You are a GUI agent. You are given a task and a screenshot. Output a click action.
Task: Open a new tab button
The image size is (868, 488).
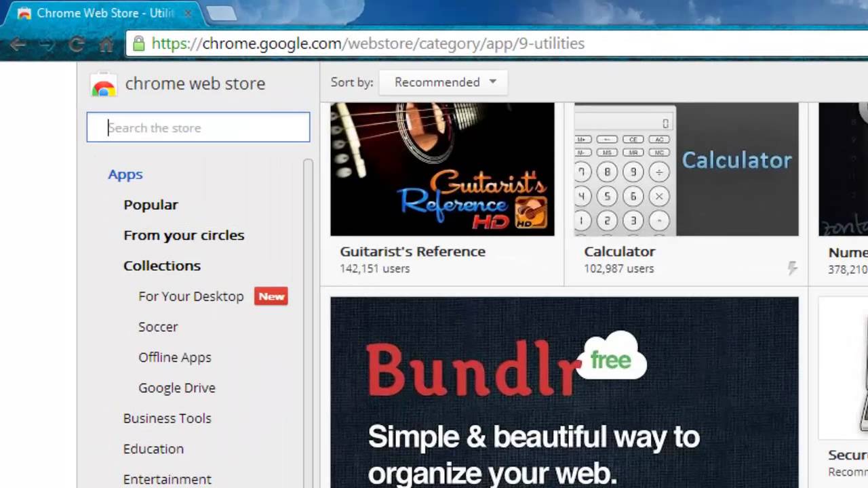click(220, 13)
